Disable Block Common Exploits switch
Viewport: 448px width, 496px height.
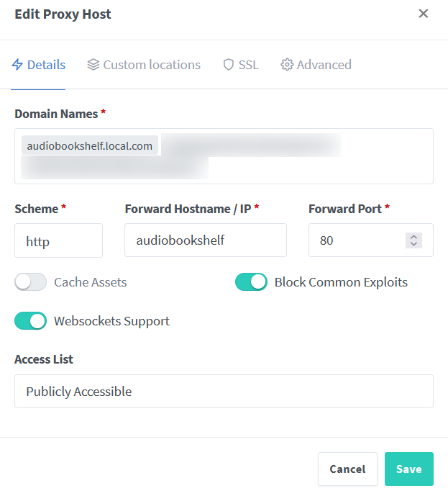pos(251,282)
